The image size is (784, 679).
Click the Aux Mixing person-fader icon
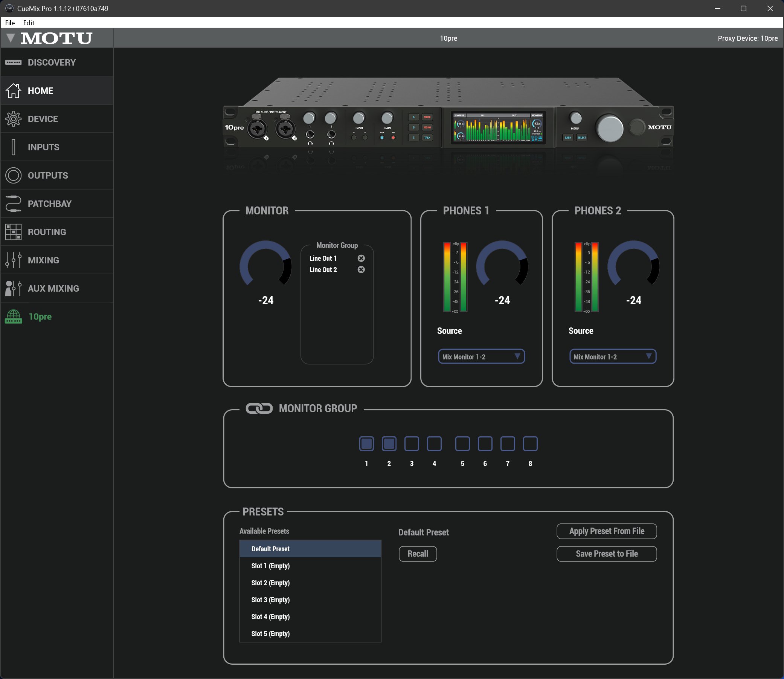(x=13, y=288)
